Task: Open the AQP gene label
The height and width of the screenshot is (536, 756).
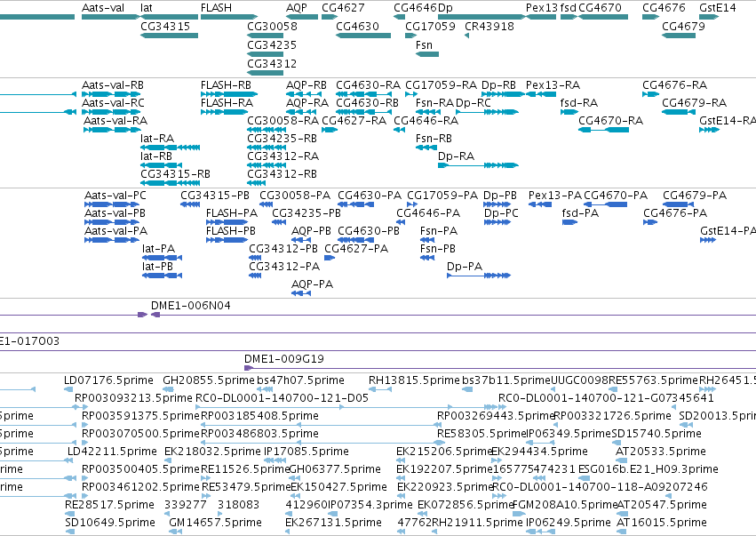Action: [x=296, y=8]
